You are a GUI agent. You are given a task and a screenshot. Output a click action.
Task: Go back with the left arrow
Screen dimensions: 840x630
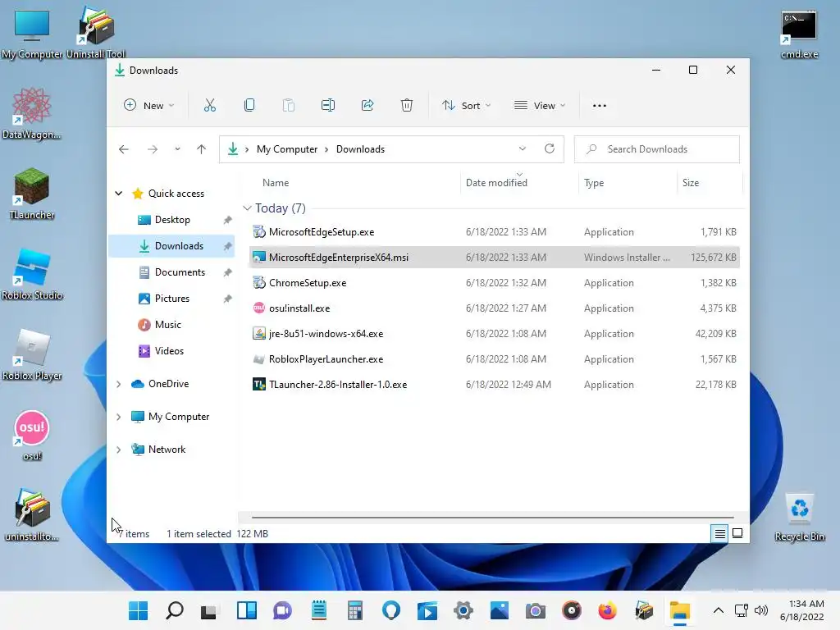124,149
